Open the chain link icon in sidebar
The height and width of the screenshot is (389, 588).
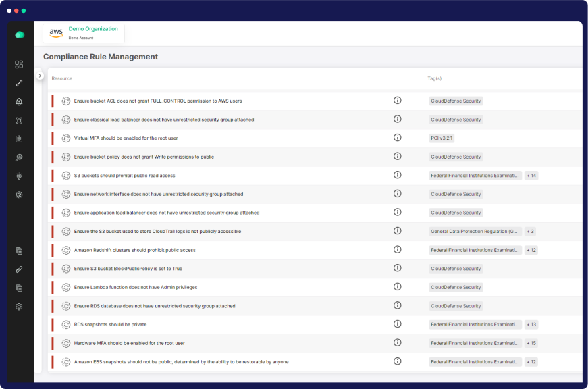(19, 269)
